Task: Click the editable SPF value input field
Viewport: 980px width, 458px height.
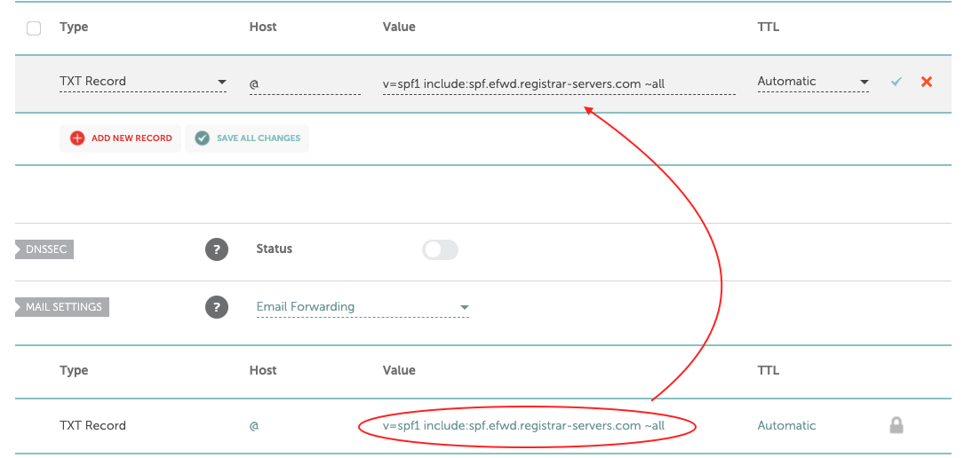Action: (x=559, y=83)
